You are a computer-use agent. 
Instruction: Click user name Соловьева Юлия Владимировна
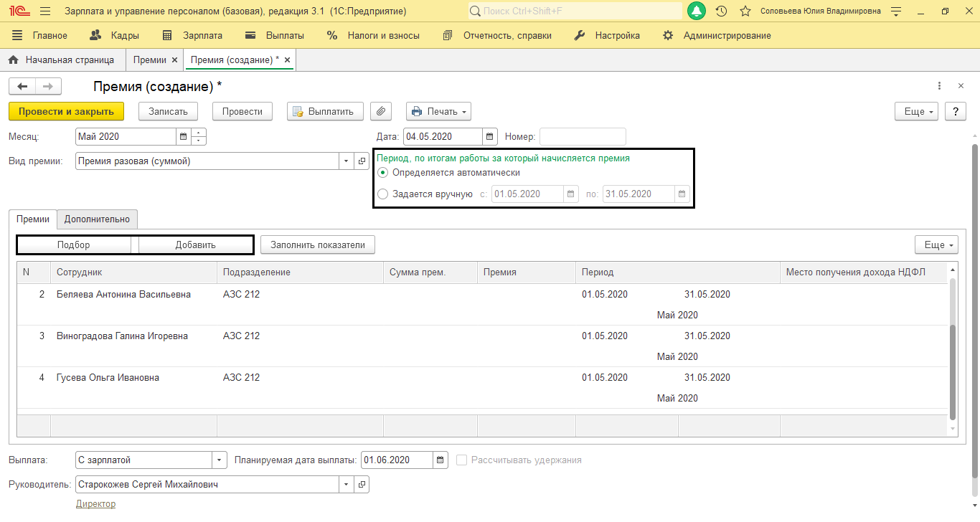coord(821,11)
